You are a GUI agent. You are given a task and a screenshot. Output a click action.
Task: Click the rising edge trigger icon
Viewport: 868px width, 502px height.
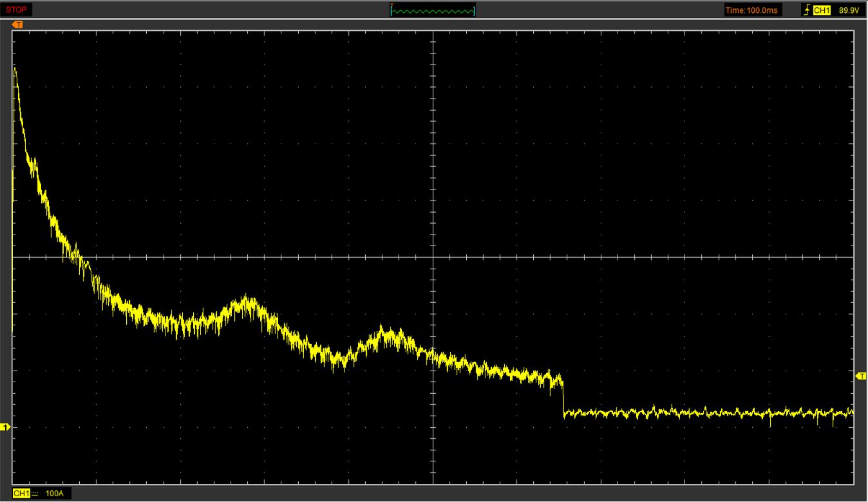(x=806, y=10)
